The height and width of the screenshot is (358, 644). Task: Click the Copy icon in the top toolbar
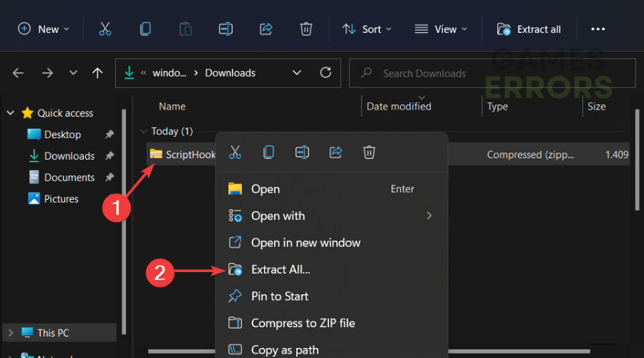click(x=145, y=29)
